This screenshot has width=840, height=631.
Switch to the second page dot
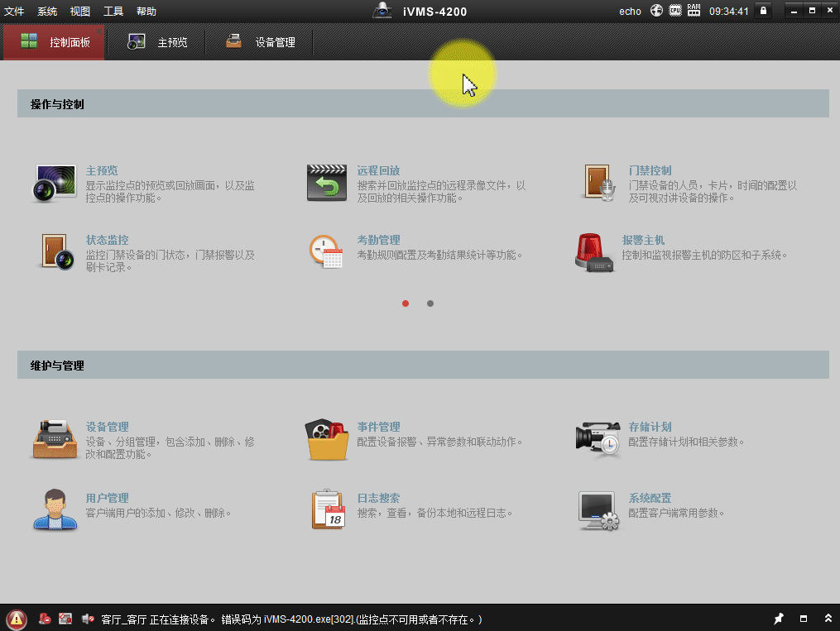click(430, 304)
